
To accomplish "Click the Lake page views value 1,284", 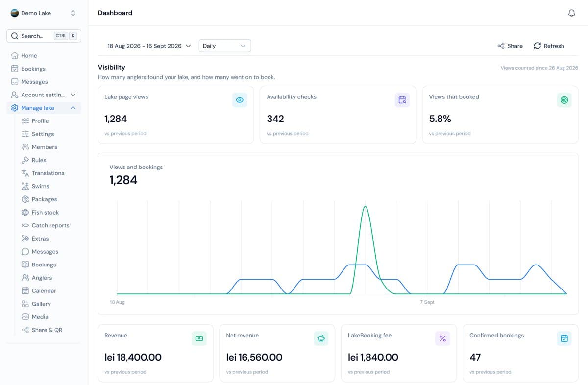I will pyautogui.click(x=116, y=119).
